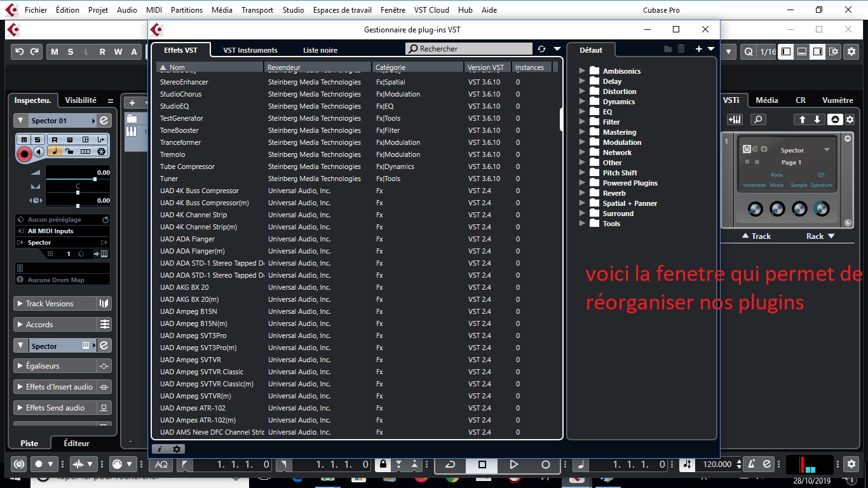The image size is (868, 488).
Task: Toggle Spector instrument power button in rack
Action: 747,149
